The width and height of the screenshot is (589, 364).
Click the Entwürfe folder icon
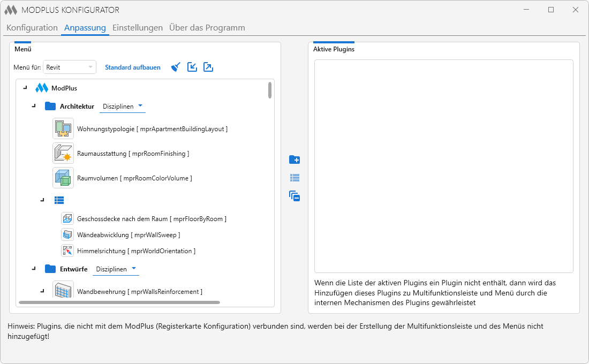(50, 269)
